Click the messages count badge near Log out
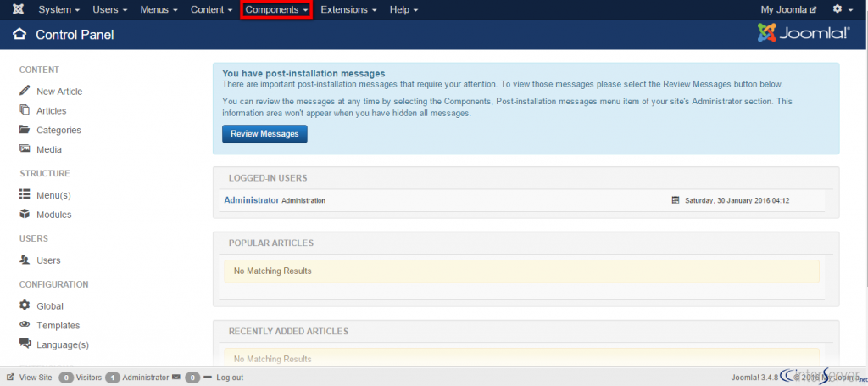Image resolution: width=868 pixels, height=386 pixels. 192,378
